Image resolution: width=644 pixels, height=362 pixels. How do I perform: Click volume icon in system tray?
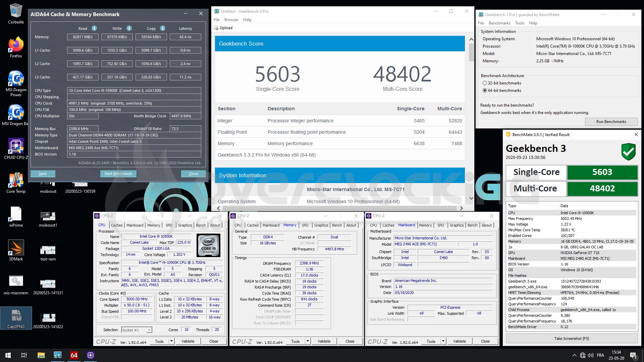click(590, 355)
